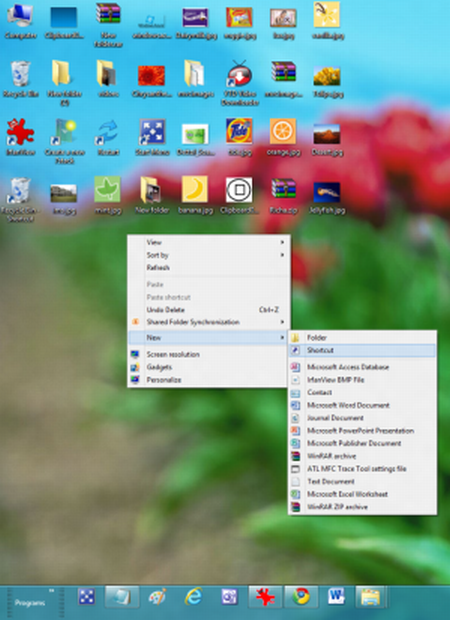
Task: Select the Chrysanthemum red flower image icon
Action: (151, 81)
